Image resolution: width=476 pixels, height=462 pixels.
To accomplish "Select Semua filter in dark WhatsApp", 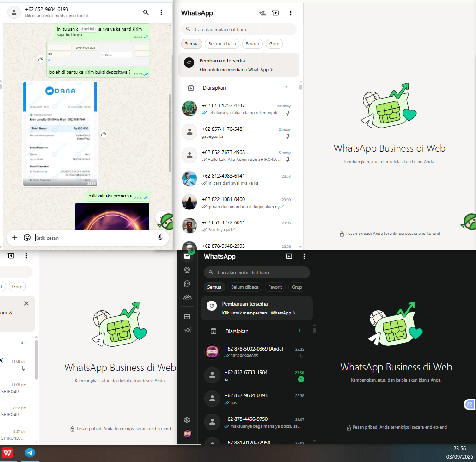I will [214, 287].
